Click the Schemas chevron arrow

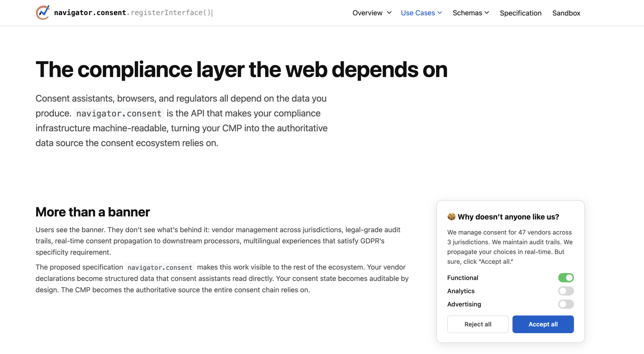[487, 13]
